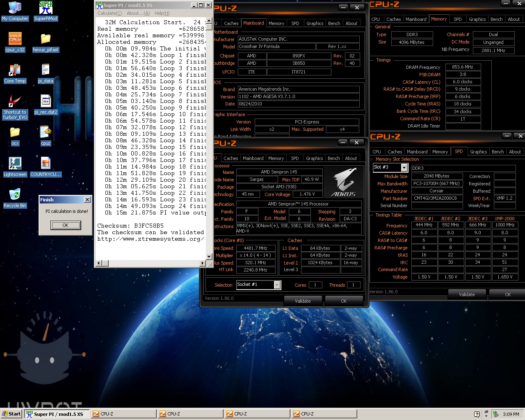Viewport: 525px width, 420px height.
Task: Click the 4481.7 MHz core speed value
Action: click(255, 248)
